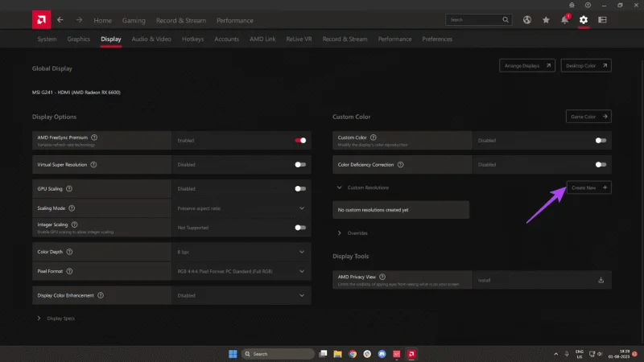Open Gaming in top navigation
Viewport: 644px width, 362px height.
(x=134, y=21)
